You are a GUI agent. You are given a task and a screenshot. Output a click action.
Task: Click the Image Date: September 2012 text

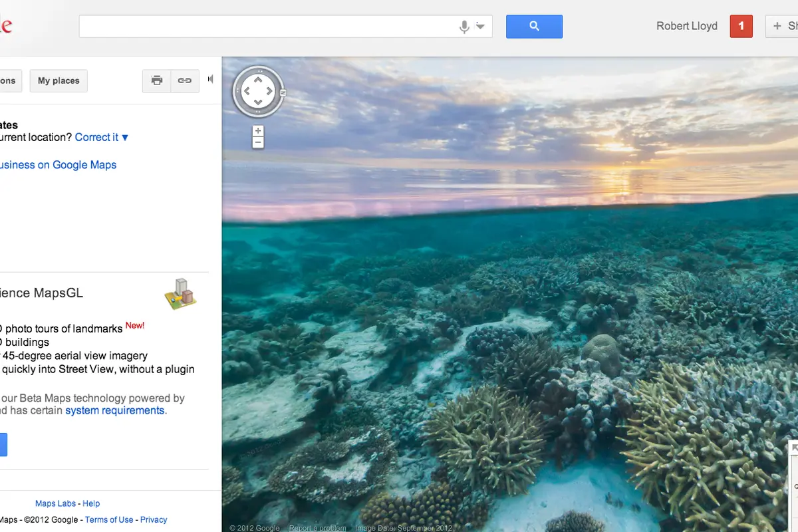pyautogui.click(x=403, y=528)
